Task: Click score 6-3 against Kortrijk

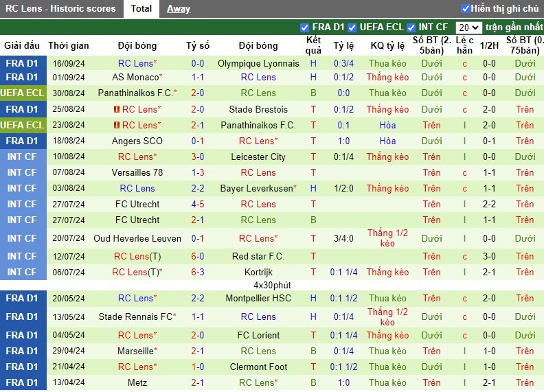Action: click(x=198, y=272)
